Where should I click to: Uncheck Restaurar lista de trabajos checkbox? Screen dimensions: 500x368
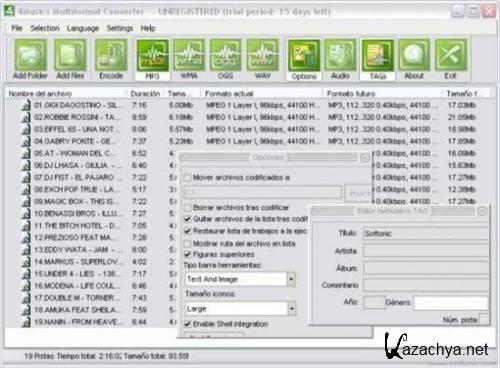tap(187, 231)
